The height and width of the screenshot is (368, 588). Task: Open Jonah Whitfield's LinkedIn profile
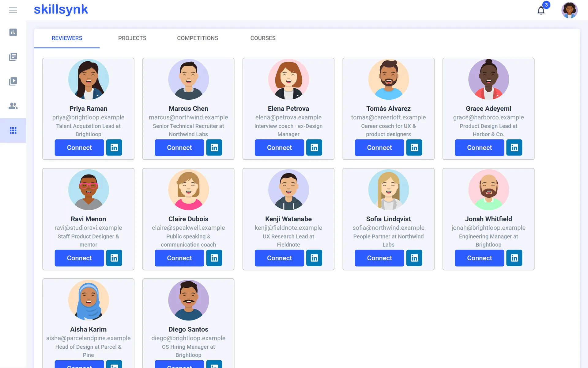tap(514, 258)
